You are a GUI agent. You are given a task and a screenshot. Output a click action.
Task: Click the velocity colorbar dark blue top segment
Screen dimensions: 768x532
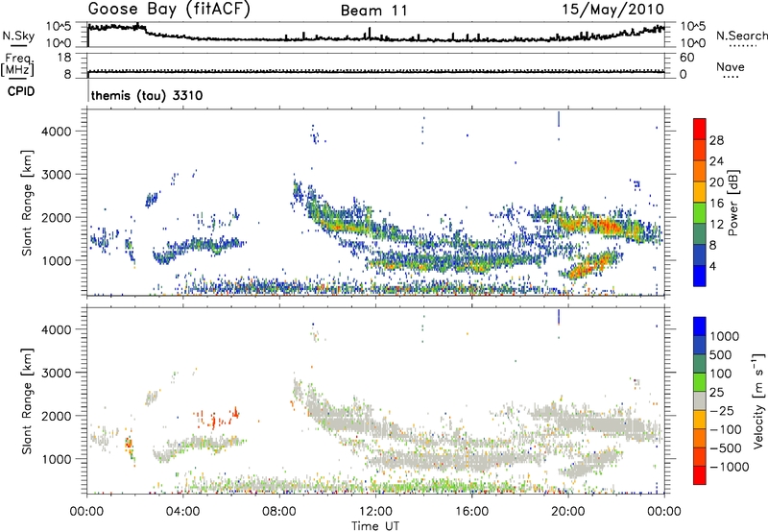click(x=700, y=326)
